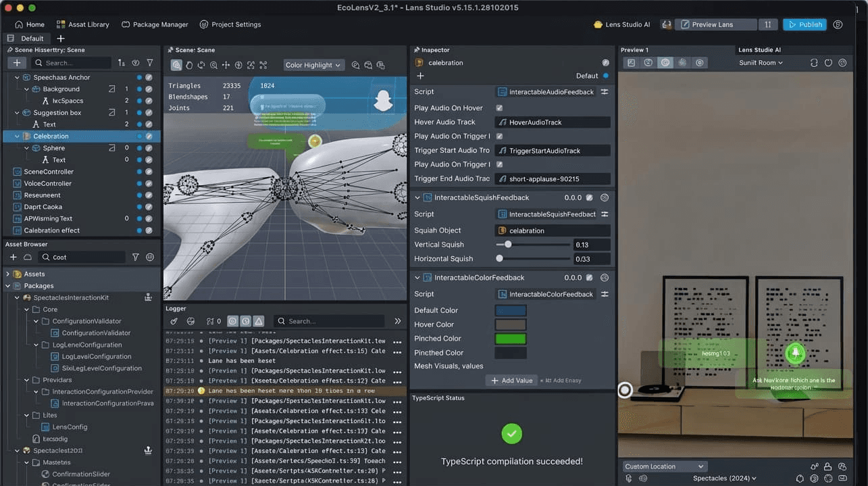Click the Snapchat ghost icon in Scene
This screenshot has height=486, width=868.
[x=383, y=100]
